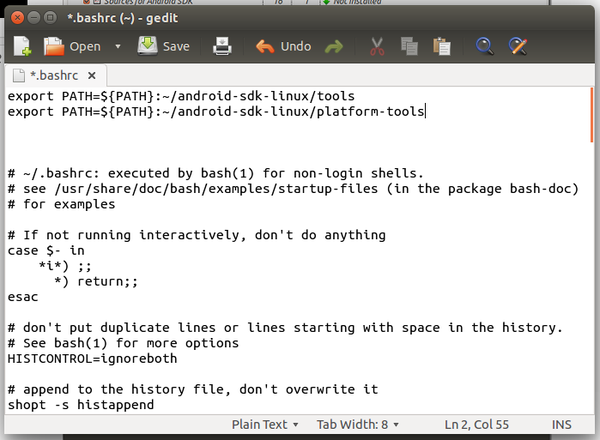The width and height of the screenshot is (600, 440).
Task: Click the Ln 2, Col 55 status
Action: click(x=476, y=424)
